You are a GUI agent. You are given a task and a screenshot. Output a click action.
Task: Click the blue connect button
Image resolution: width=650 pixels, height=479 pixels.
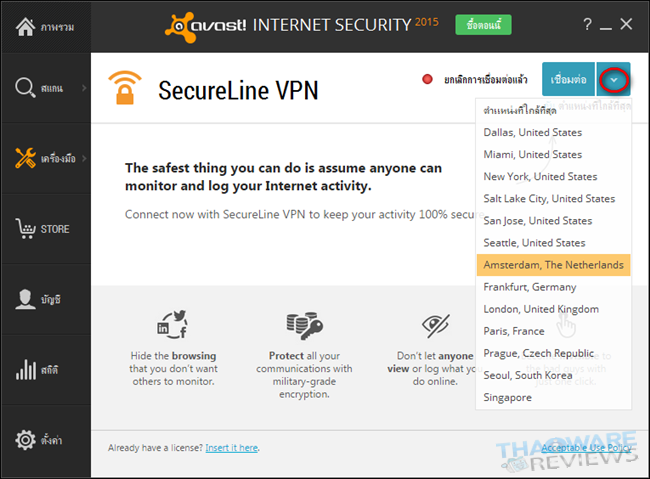(568, 79)
